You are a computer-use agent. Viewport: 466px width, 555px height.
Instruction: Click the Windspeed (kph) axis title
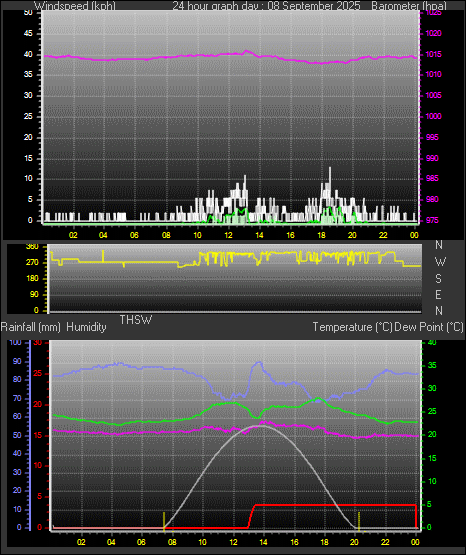point(75,6)
